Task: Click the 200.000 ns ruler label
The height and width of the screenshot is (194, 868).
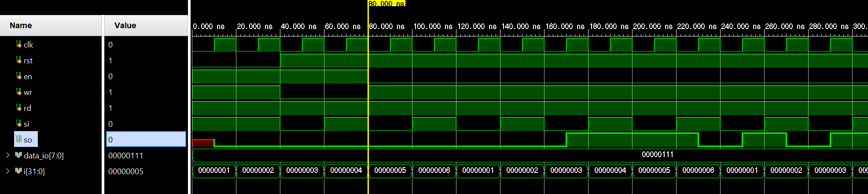Action: click(x=653, y=26)
